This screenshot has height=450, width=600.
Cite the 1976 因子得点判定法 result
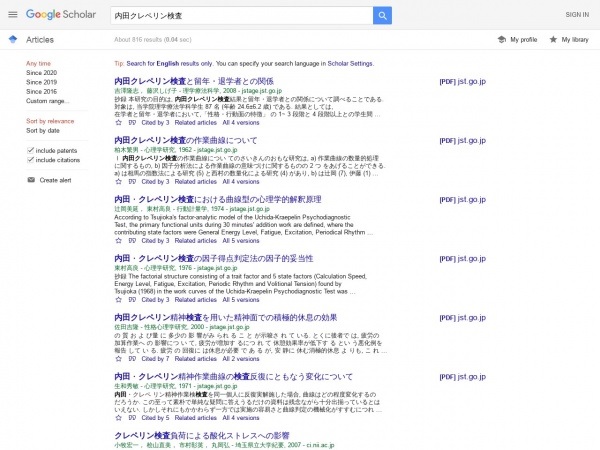pyautogui.click(x=132, y=300)
